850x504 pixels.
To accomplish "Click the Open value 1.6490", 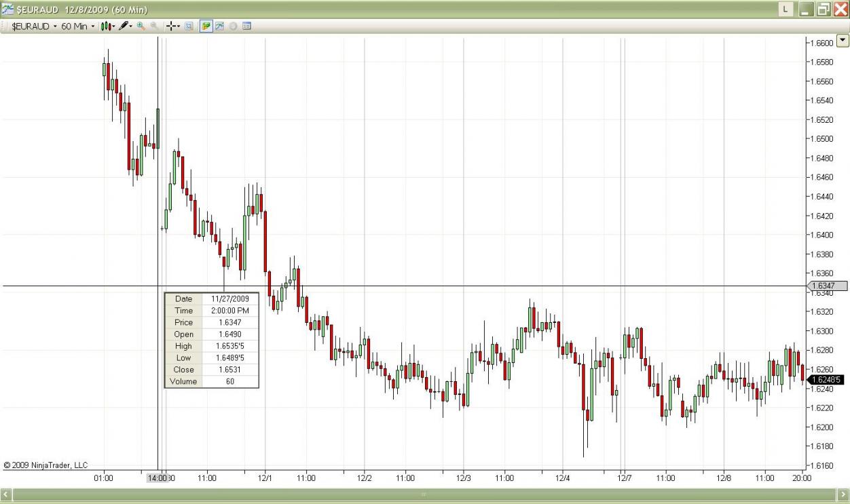I will point(230,334).
